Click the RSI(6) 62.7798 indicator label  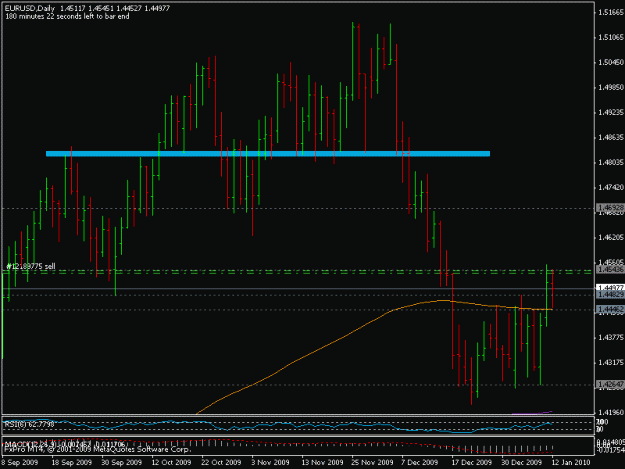(29, 424)
